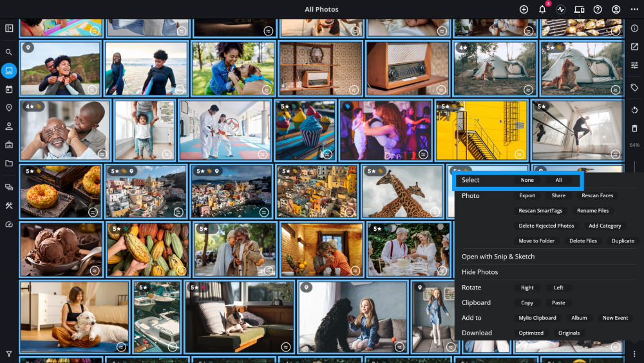This screenshot has height=363, width=644.
Task: Click the trash delete icon
Action: coord(634,129)
